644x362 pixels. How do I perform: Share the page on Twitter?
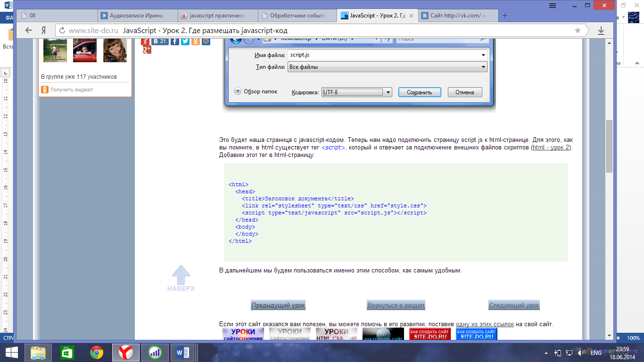tap(185, 41)
